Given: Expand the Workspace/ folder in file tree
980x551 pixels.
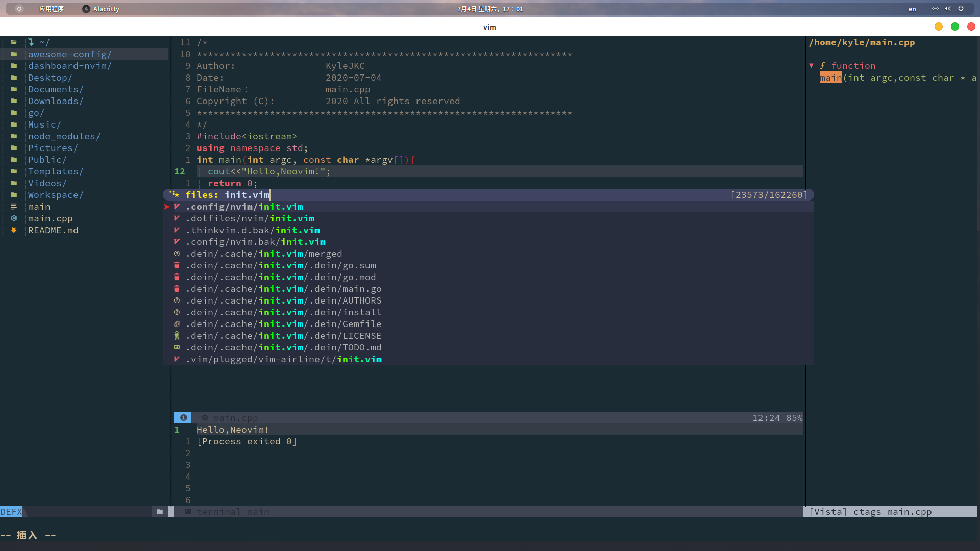Looking at the screenshot, I should pos(55,195).
